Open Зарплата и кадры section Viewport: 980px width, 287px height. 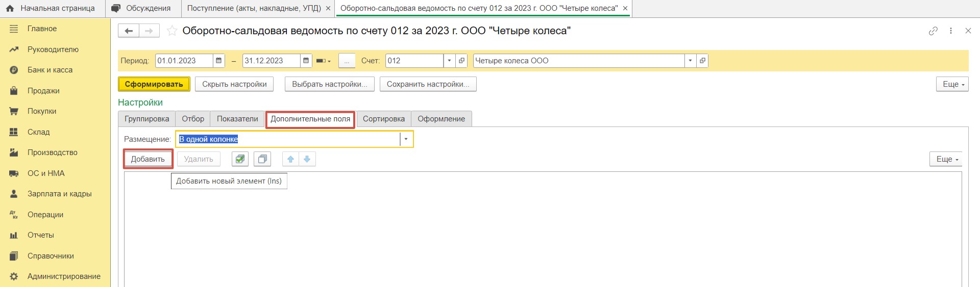[x=59, y=194]
